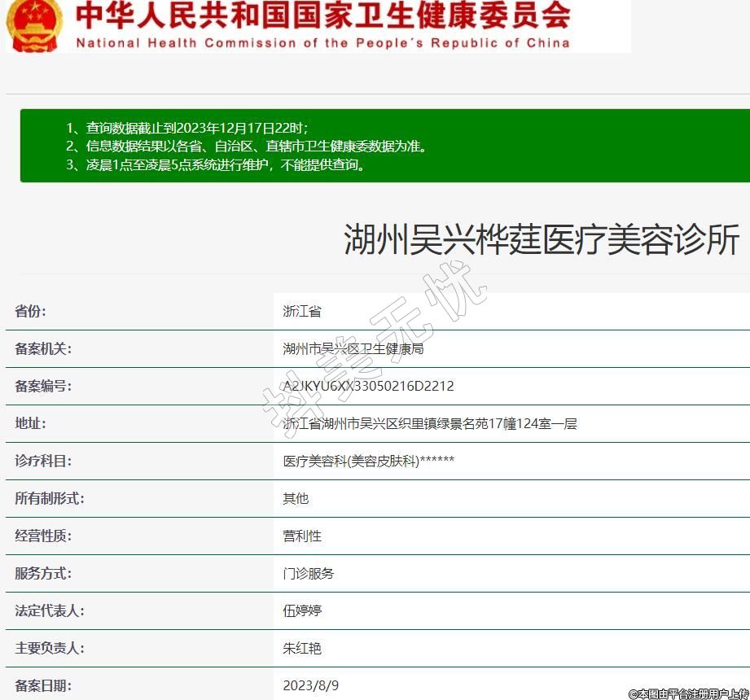Click the second notice about provincial data
The width and height of the screenshot is (750, 700).
[x=247, y=147]
